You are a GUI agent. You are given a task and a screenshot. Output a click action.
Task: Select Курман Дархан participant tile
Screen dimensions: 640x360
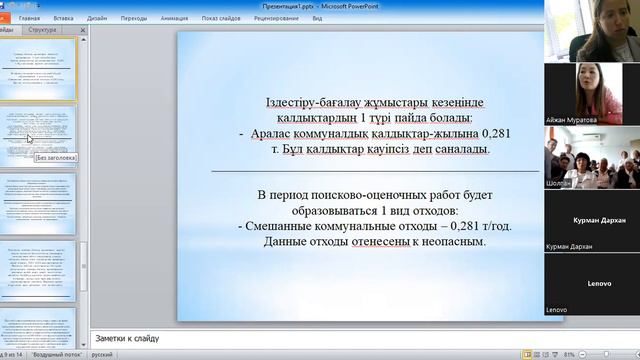(592, 220)
